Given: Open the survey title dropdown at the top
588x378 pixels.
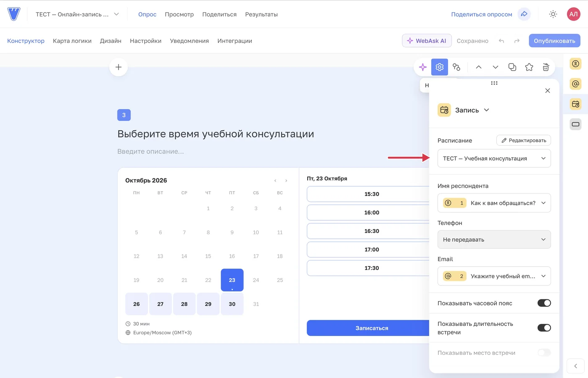Looking at the screenshot, I should pos(77,14).
